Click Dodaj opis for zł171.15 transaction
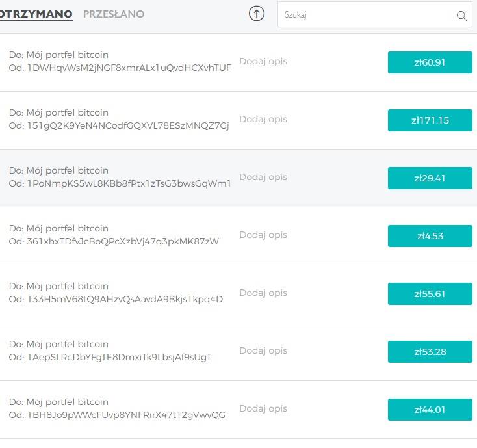Viewport: 477px width, 448px height. [263, 119]
